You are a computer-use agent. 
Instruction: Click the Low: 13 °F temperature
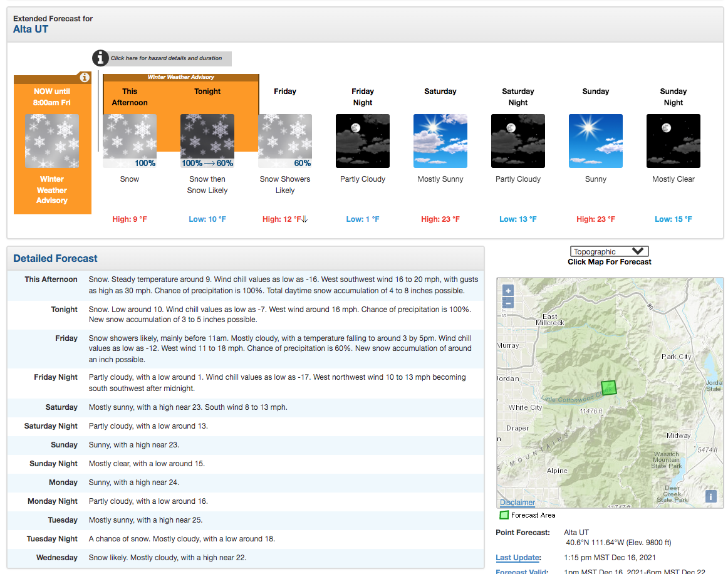click(518, 219)
